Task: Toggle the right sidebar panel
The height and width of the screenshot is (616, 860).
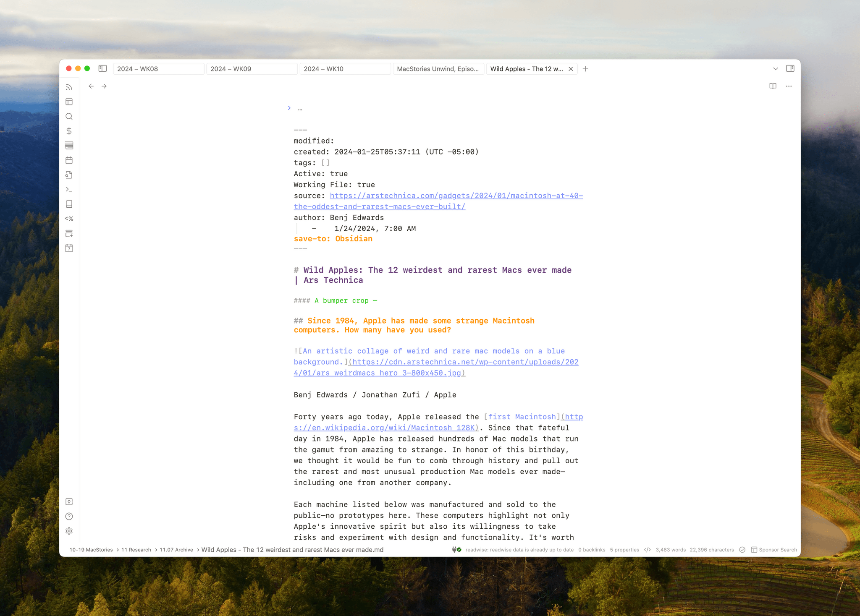Action: [790, 68]
